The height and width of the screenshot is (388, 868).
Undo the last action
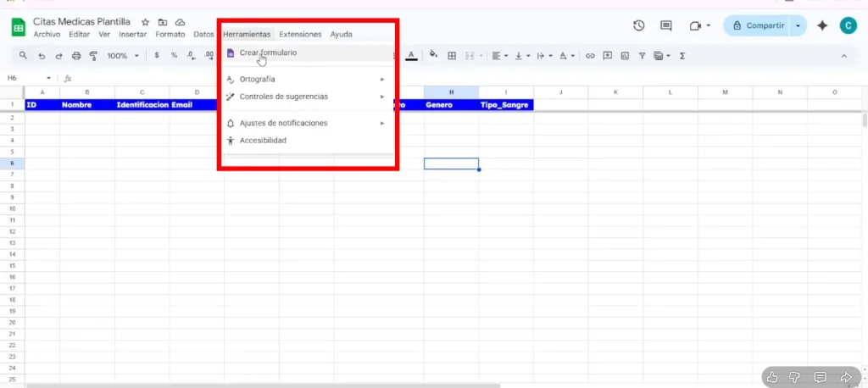(x=42, y=56)
